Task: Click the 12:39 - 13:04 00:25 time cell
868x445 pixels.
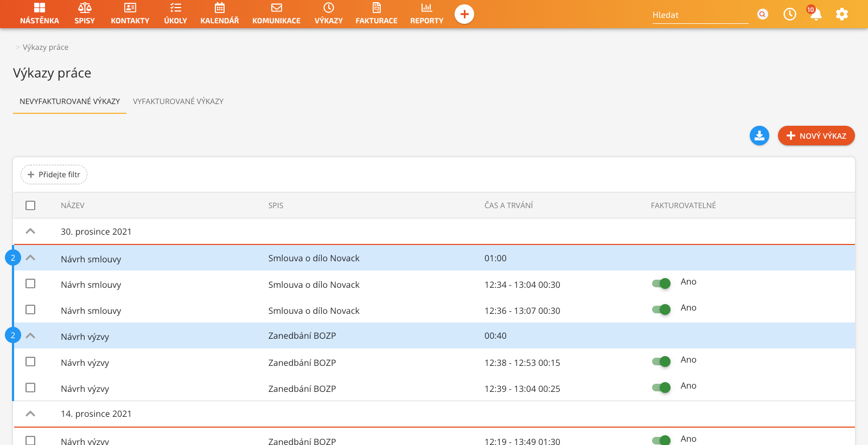Action: [522, 389]
